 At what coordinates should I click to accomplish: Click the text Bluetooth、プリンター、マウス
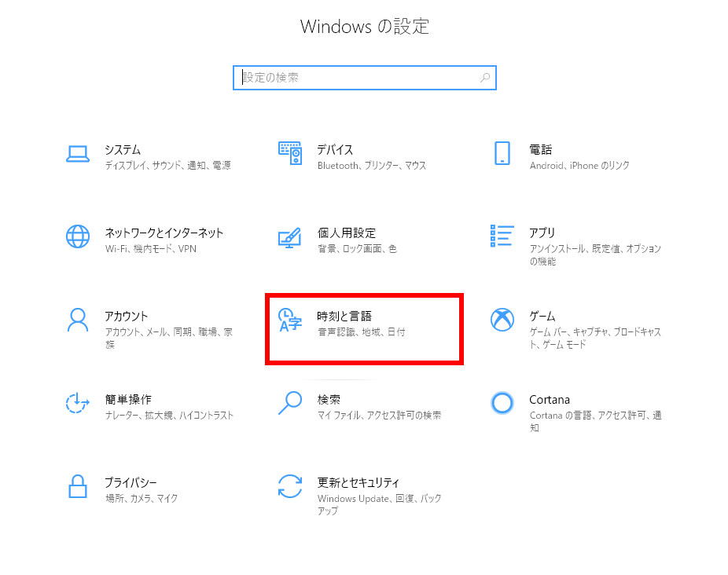(x=372, y=165)
